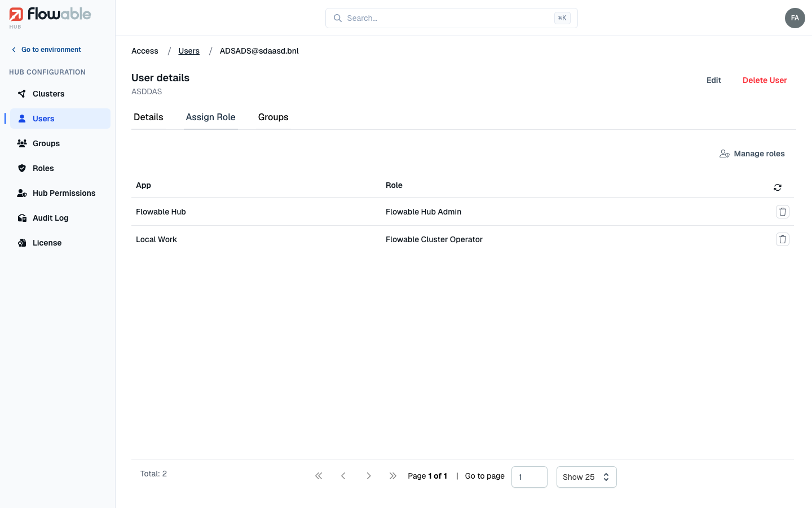Click the back chevron beside Go to environment
The width and height of the screenshot is (812, 508).
point(14,50)
